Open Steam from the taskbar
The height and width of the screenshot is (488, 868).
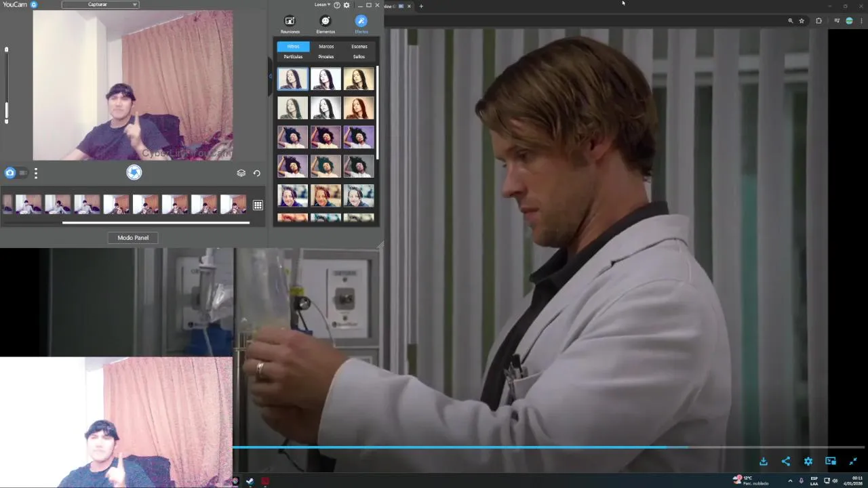(x=250, y=482)
